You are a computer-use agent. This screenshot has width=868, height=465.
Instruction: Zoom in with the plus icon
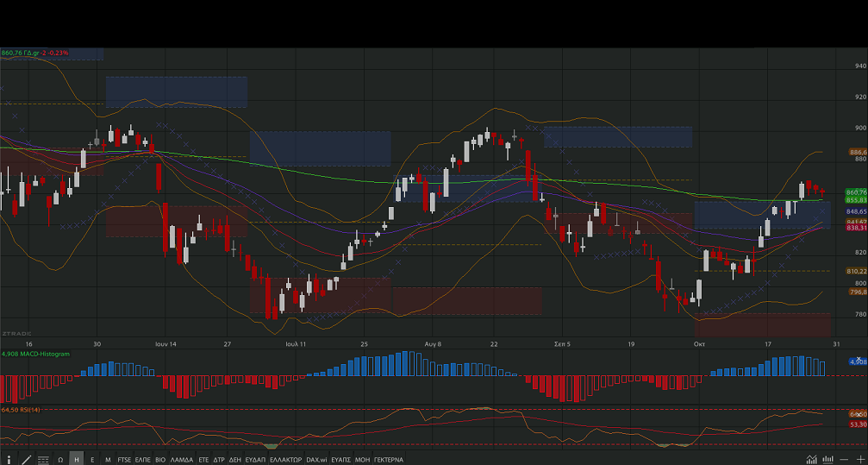tap(861, 460)
